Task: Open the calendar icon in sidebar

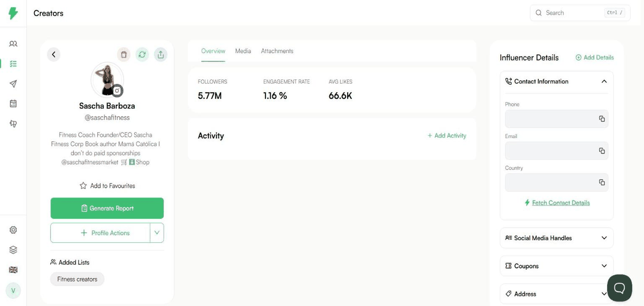Action: (13, 103)
